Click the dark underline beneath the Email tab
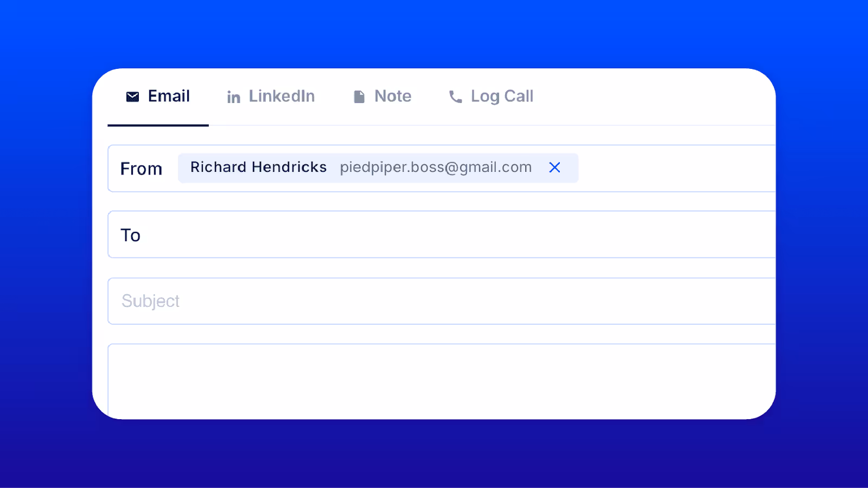Image resolution: width=868 pixels, height=488 pixels. click(158, 125)
